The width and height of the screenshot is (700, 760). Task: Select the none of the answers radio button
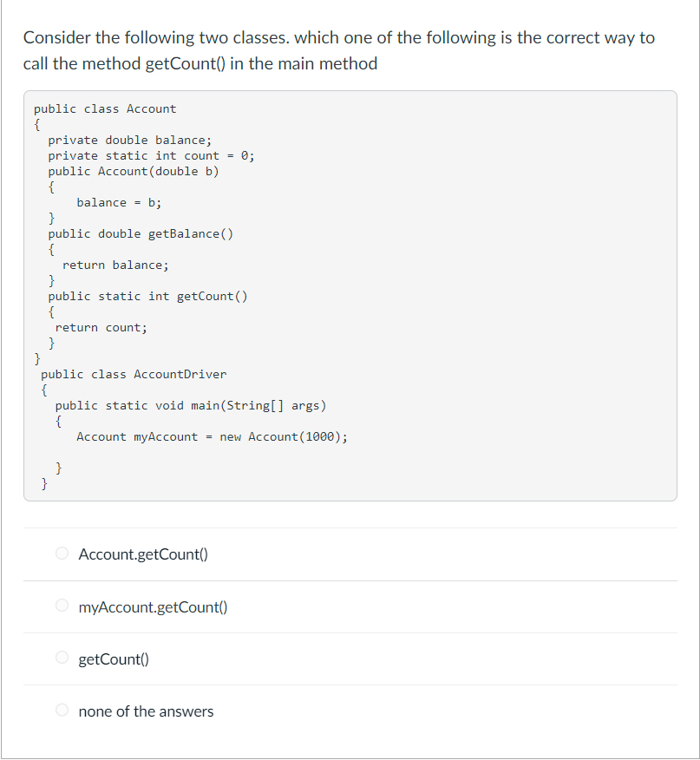click(x=62, y=710)
